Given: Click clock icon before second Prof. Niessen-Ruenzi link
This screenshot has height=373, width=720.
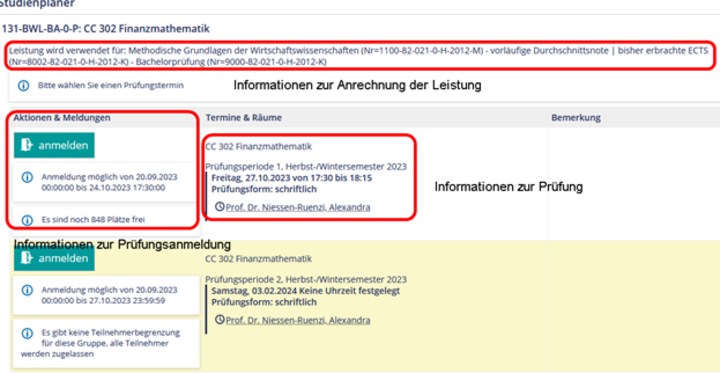Looking at the screenshot, I should click(x=220, y=320).
